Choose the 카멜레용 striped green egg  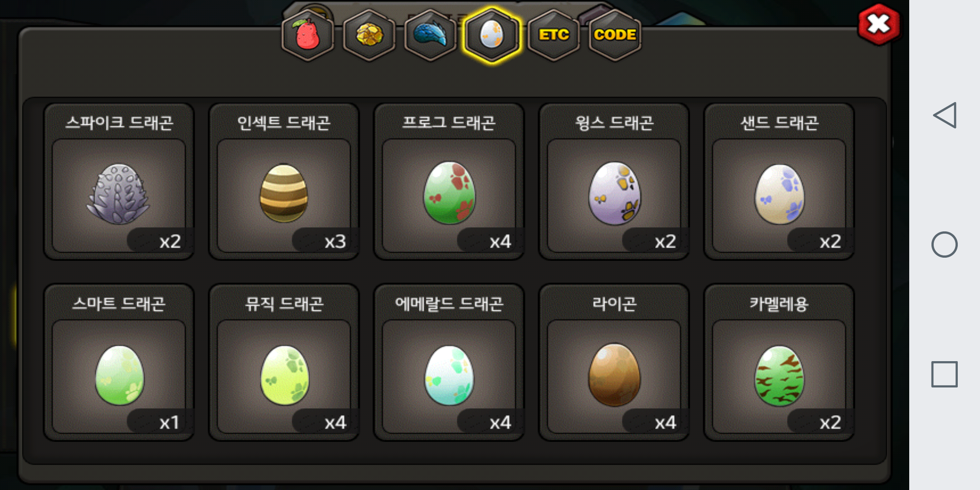pyautogui.click(x=779, y=363)
